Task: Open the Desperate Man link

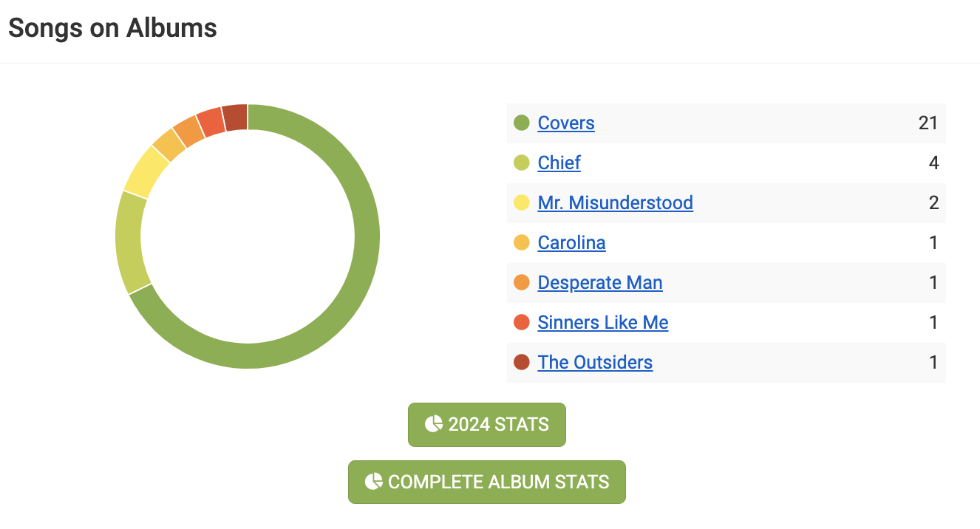Action: click(600, 283)
